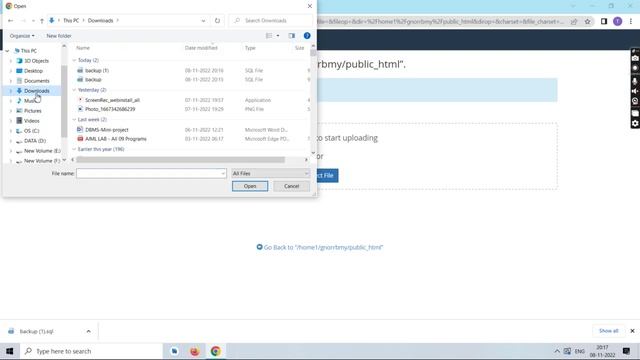Screen dimensions: 640x360
Task: Open ScreenRec gallery icon
Action: click(x=635, y=113)
